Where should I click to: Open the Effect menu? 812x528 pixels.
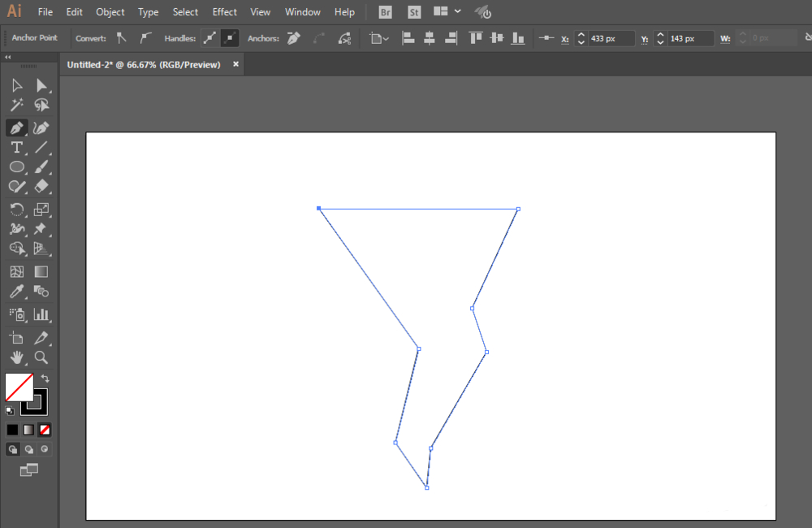224,12
